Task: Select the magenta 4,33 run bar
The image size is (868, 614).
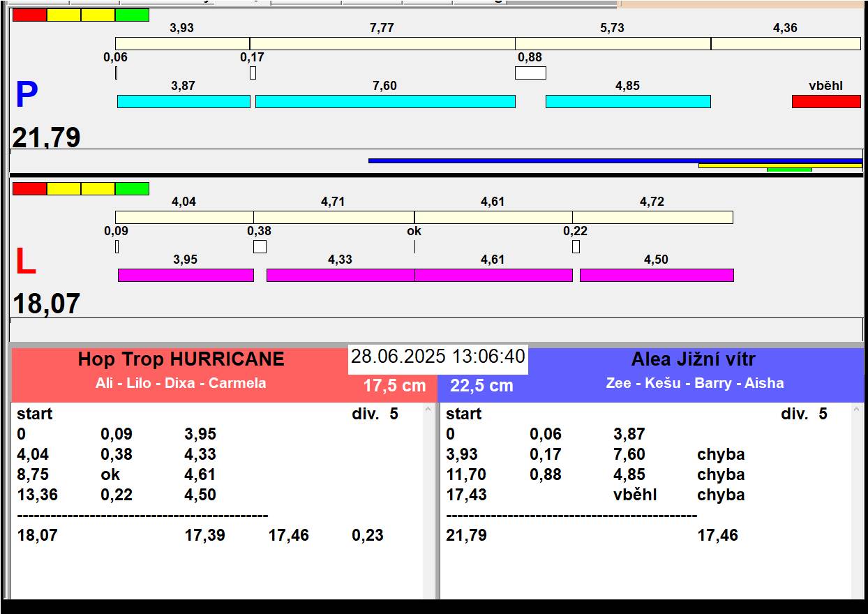Action: pyautogui.click(x=341, y=275)
